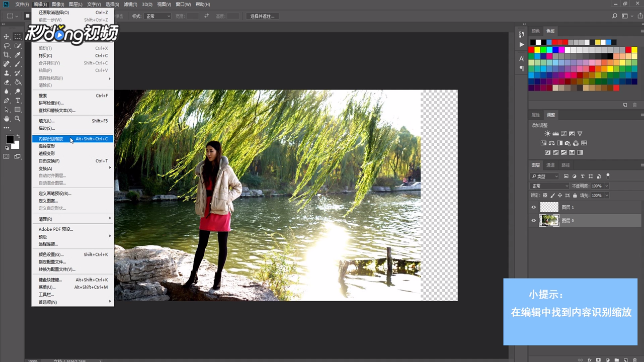Select the Blur tool

7,92
